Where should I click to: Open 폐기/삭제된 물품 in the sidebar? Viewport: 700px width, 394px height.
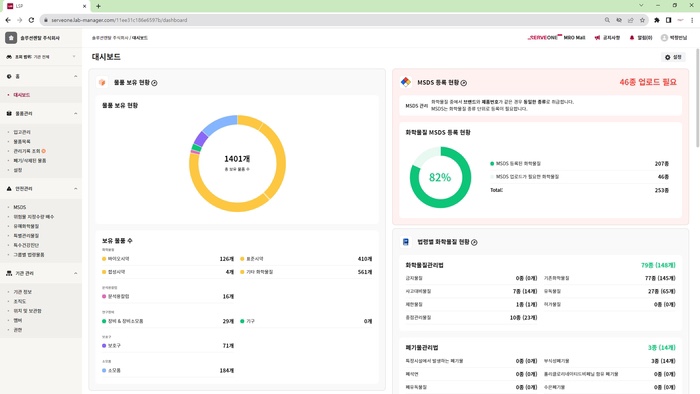pyautogui.click(x=29, y=161)
